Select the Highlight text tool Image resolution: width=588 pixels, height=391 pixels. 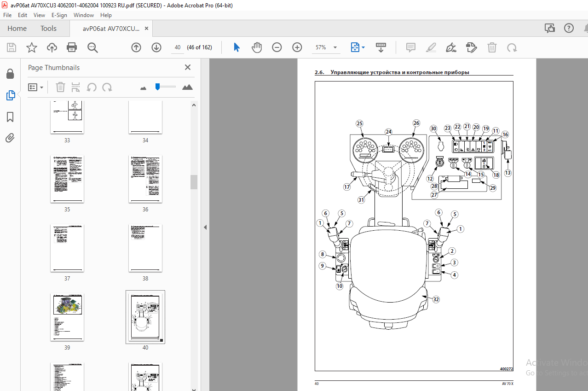(431, 47)
